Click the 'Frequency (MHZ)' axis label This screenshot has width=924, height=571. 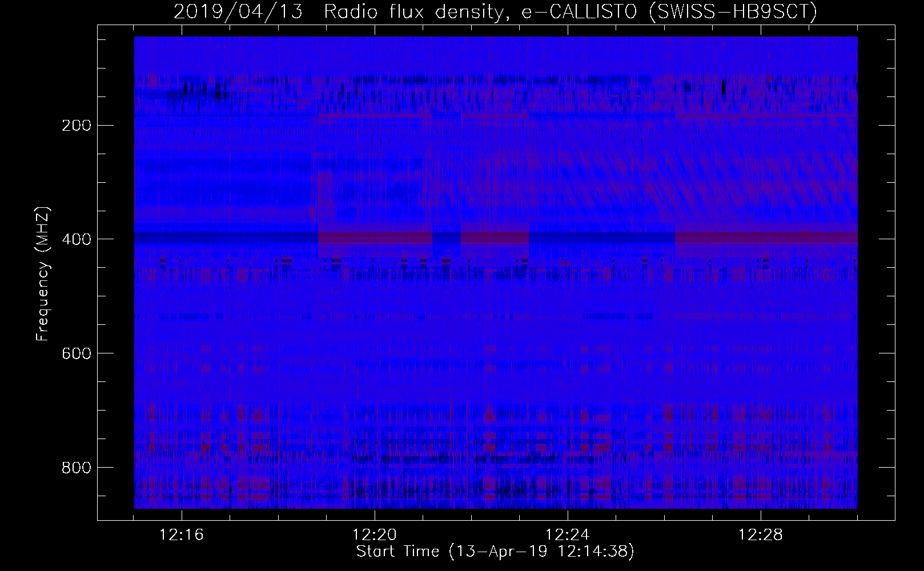43,275
